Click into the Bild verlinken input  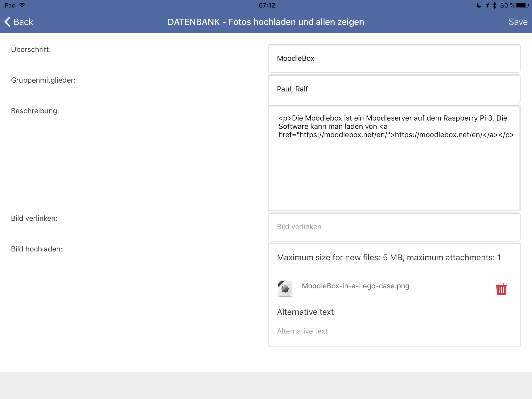(394, 227)
